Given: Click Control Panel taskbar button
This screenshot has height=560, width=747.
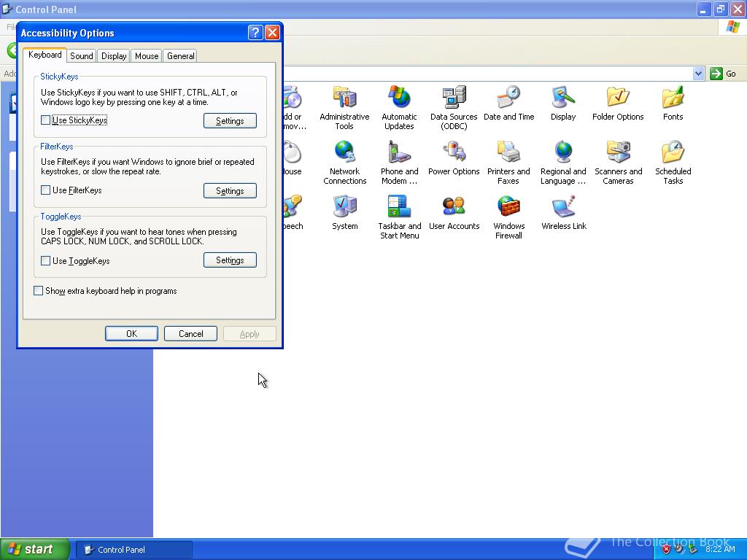Looking at the screenshot, I should tap(134, 550).
